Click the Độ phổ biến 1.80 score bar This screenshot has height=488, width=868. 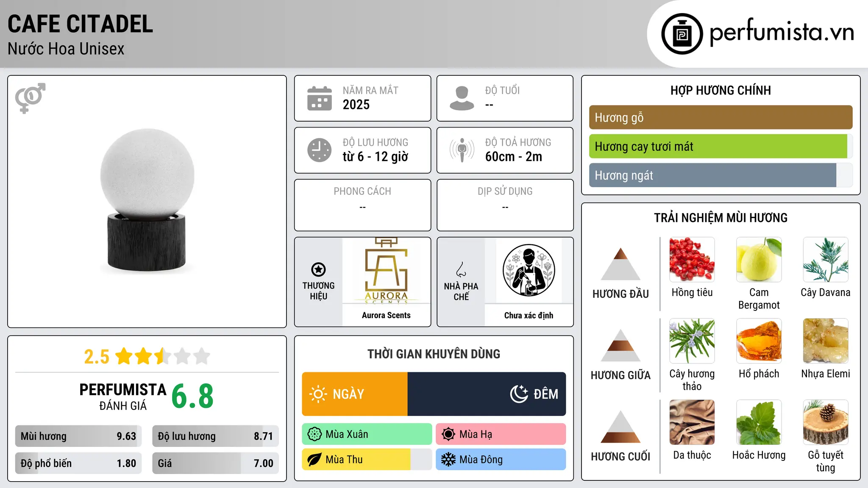tap(78, 463)
